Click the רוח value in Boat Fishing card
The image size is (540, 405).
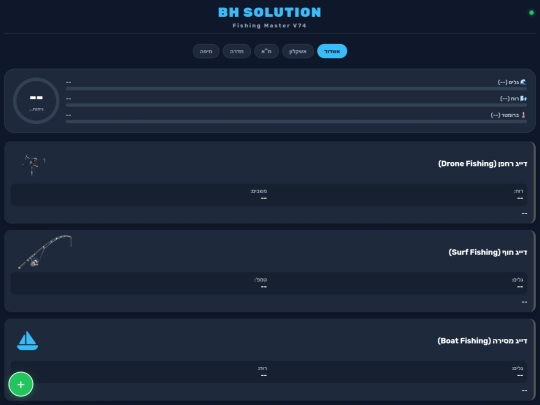pos(263,375)
